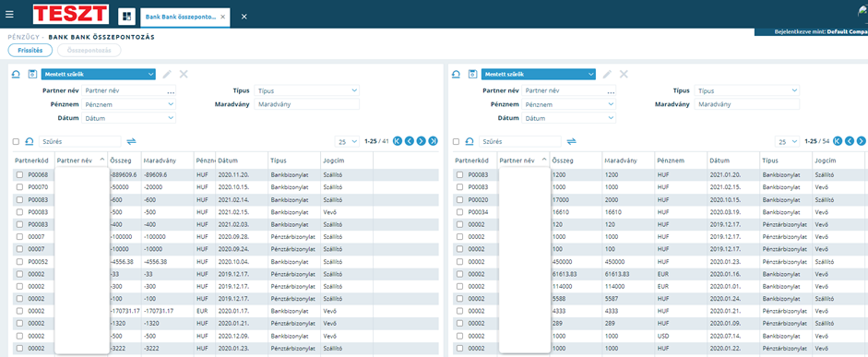The height and width of the screenshot is (357, 868).
Task: Clear the left table's Szűrés search
Action: 30,142
